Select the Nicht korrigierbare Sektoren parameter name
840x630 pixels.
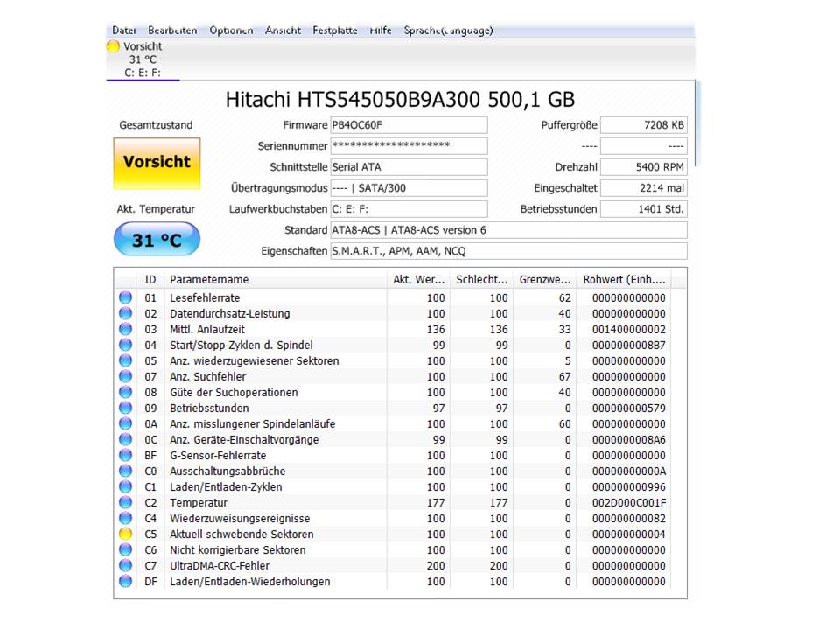[x=238, y=550]
